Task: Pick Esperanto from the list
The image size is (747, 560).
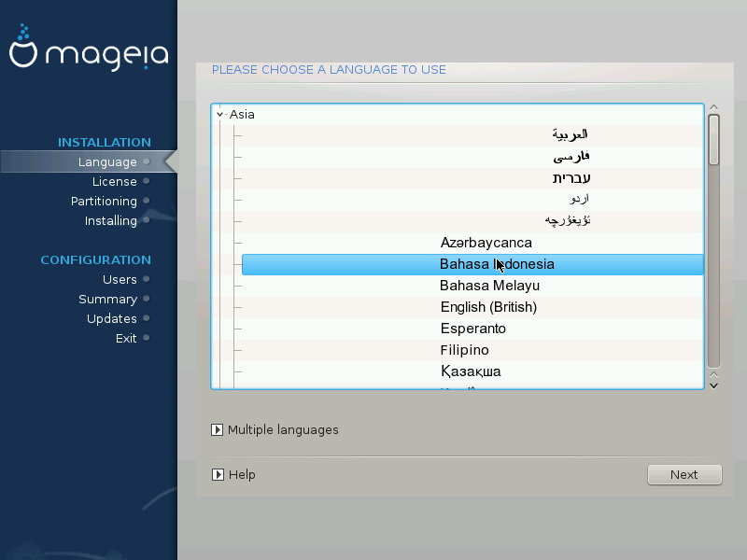Action: tap(472, 329)
